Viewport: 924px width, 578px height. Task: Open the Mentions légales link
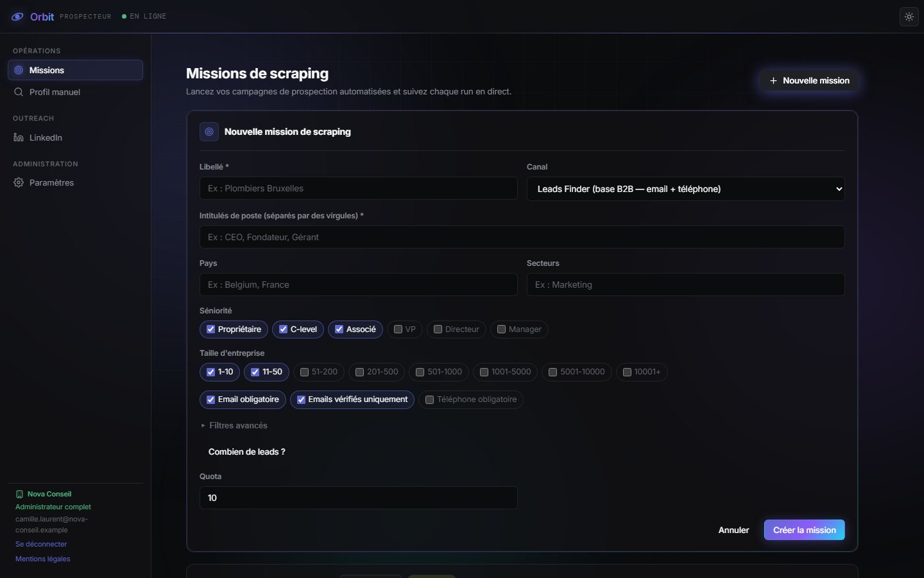[43, 559]
